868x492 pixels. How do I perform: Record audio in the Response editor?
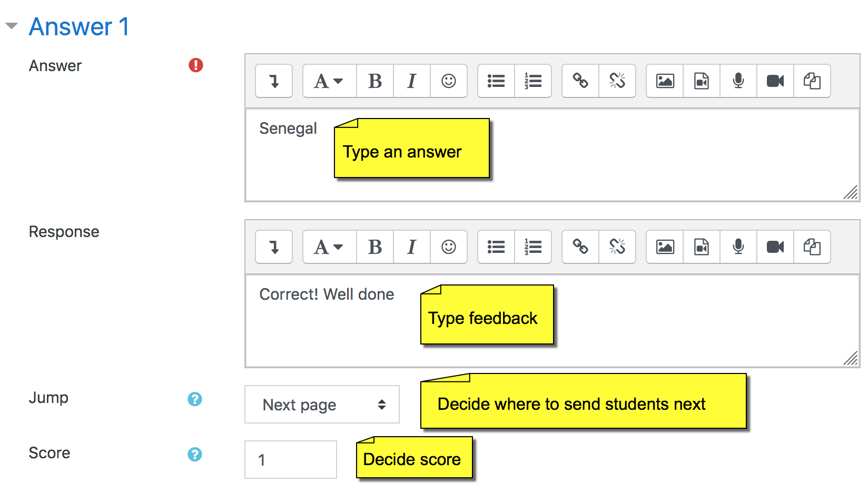pos(738,247)
